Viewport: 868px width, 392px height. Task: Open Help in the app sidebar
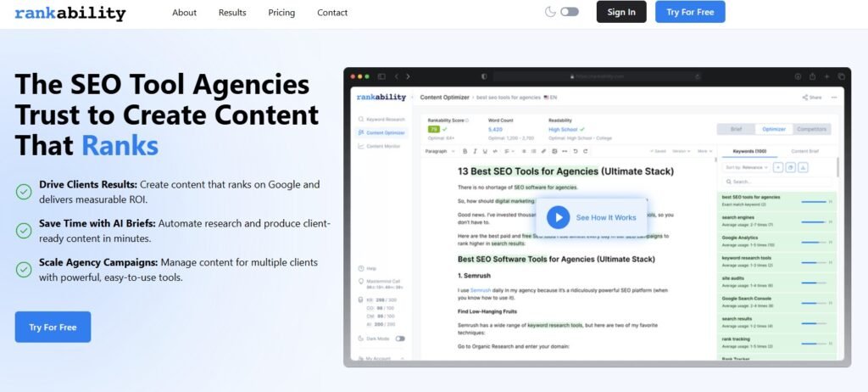click(x=366, y=268)
